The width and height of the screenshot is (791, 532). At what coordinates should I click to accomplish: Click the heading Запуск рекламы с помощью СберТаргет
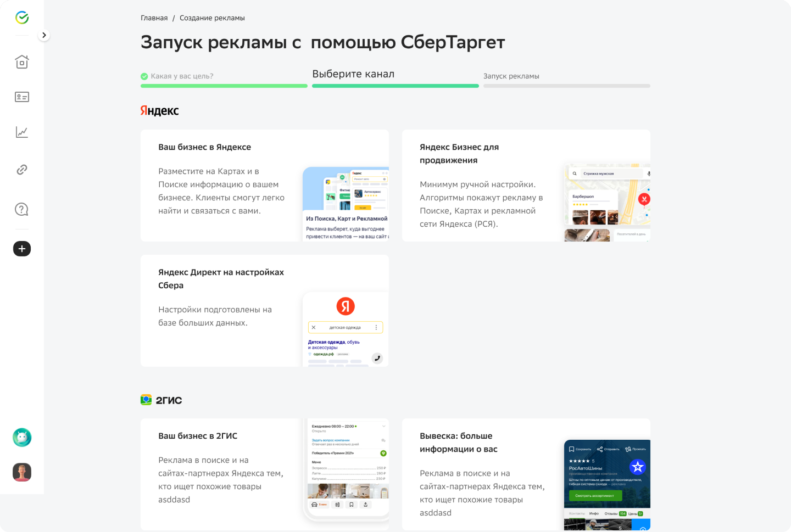pos(323,42)
